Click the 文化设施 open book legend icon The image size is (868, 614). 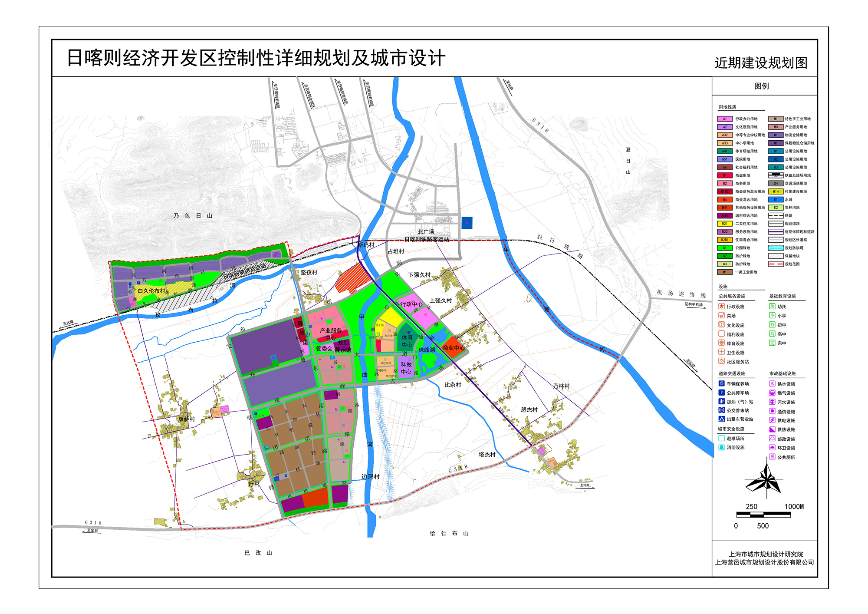tap(721, 325)
